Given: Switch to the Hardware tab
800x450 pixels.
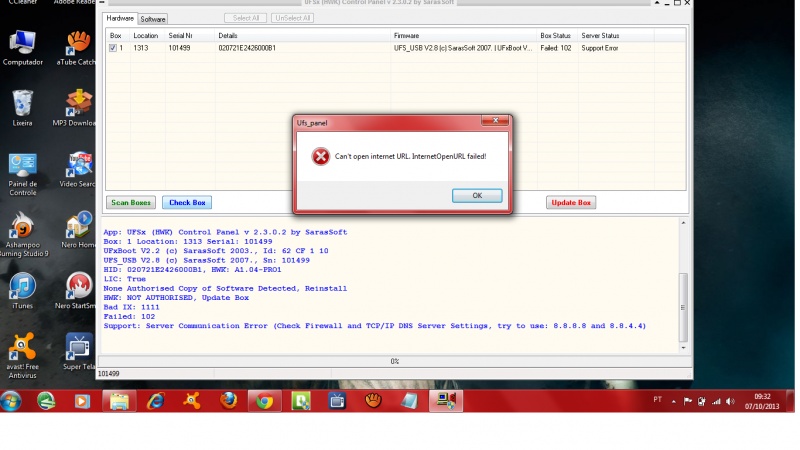Looking at the screenshot, I should [120, 18].
